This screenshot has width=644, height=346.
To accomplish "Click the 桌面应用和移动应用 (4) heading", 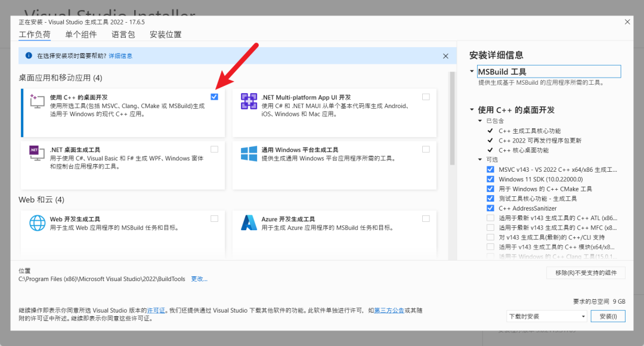I will click(x=60, y=78).
